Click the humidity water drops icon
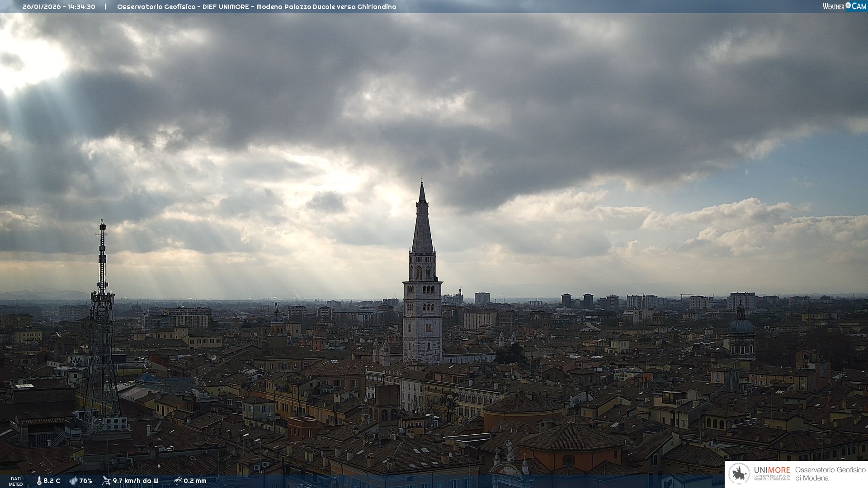The image size is (868, 488). tap(73, 481)
